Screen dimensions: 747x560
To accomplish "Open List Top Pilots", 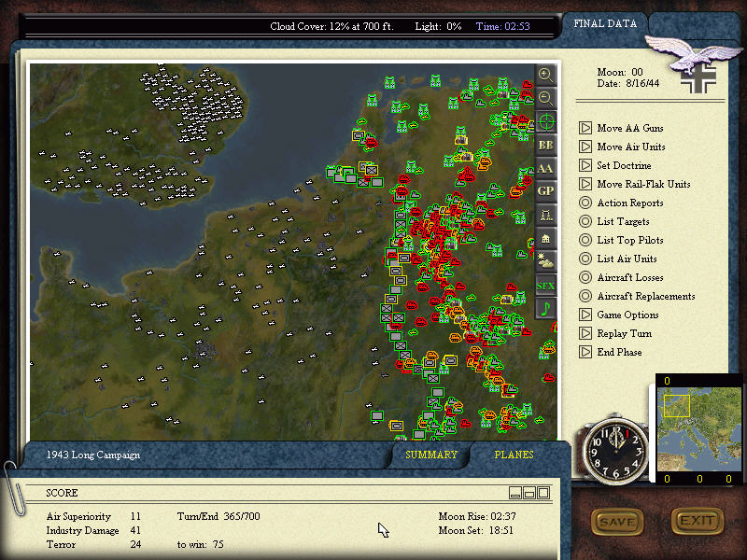I will point(629,240).
